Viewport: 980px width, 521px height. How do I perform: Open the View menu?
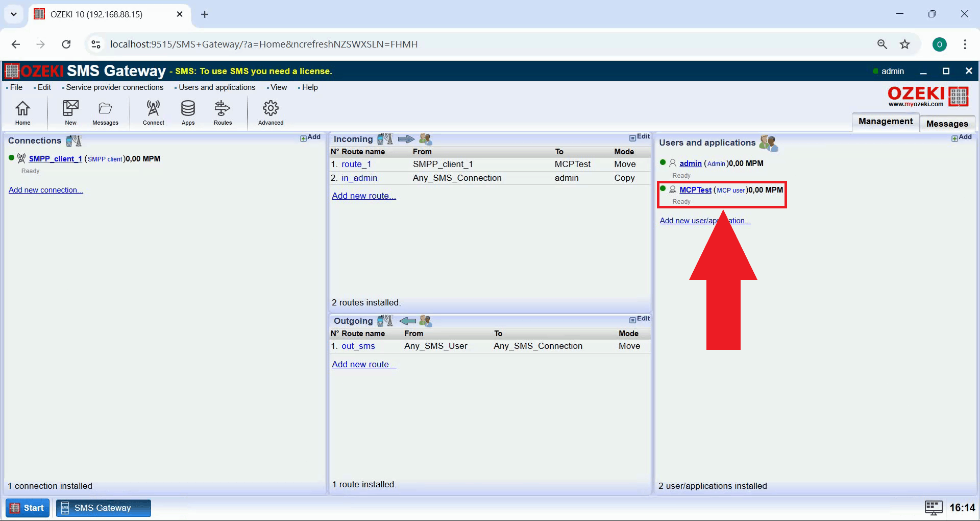click(x=279, y=87)
